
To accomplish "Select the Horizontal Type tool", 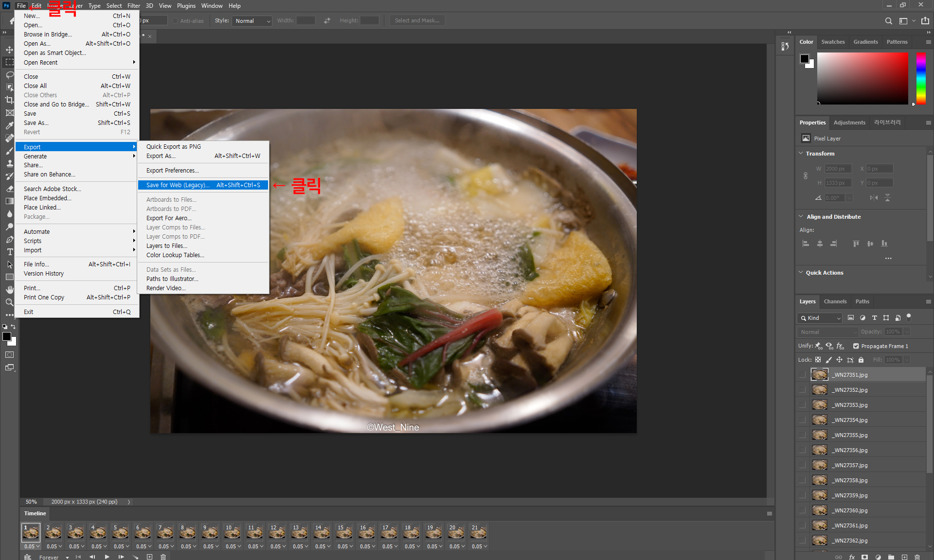I will click(x=9, y=252).
